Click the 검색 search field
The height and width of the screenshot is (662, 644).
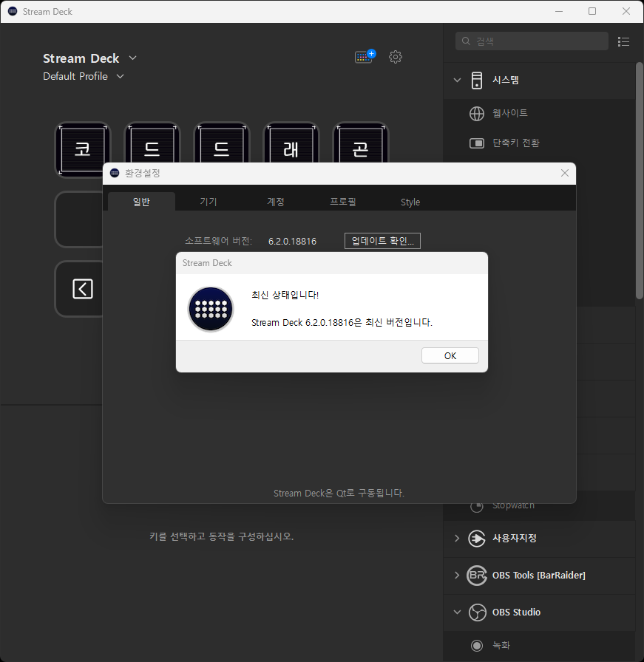(x=532, y=41)
